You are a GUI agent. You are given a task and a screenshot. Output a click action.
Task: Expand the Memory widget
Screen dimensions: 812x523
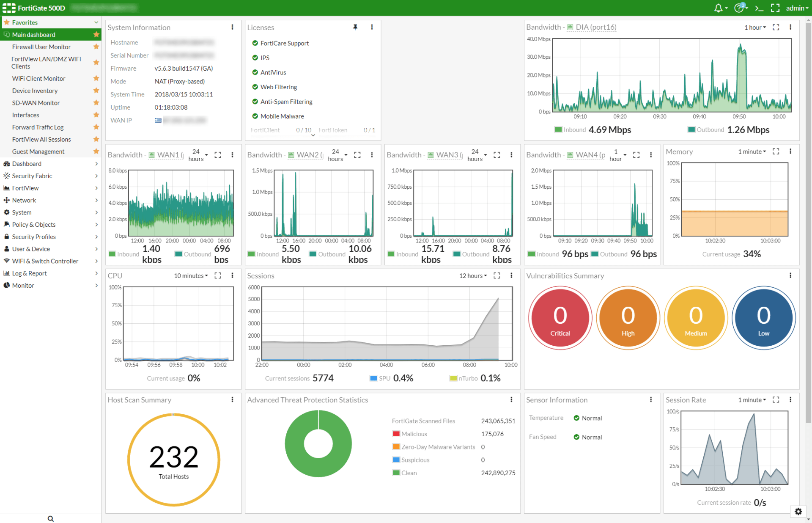776,151
